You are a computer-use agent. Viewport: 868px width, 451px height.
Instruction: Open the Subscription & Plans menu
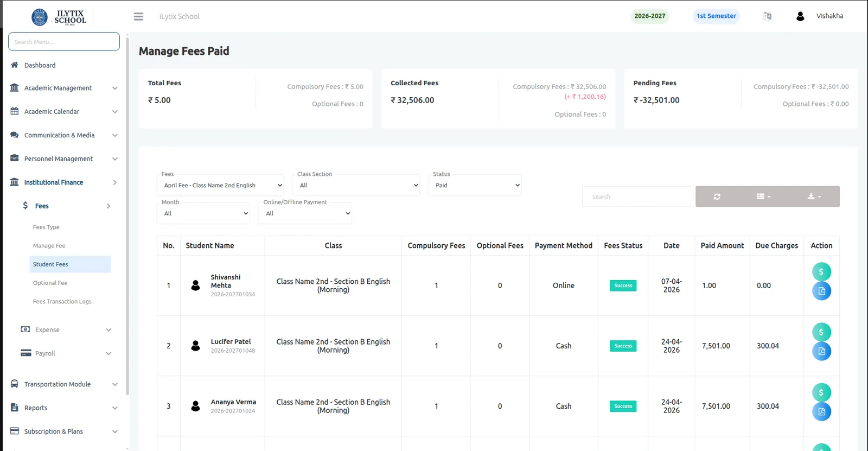tap(63, 431)
